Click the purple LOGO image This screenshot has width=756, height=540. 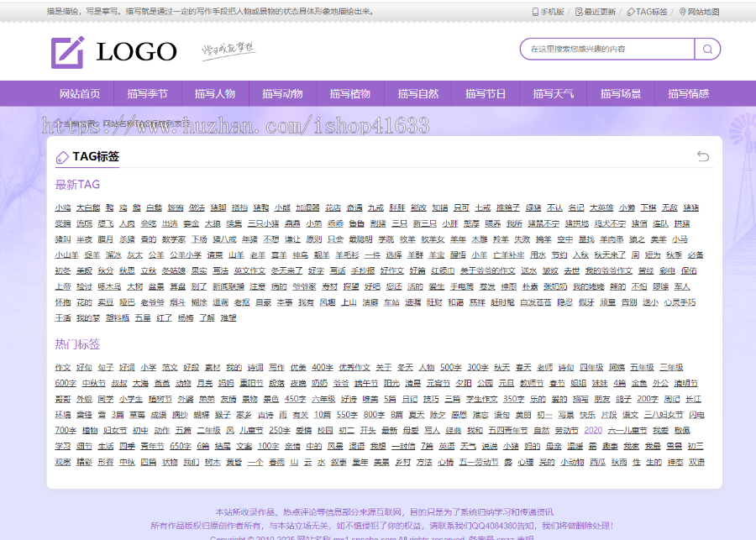113,51
